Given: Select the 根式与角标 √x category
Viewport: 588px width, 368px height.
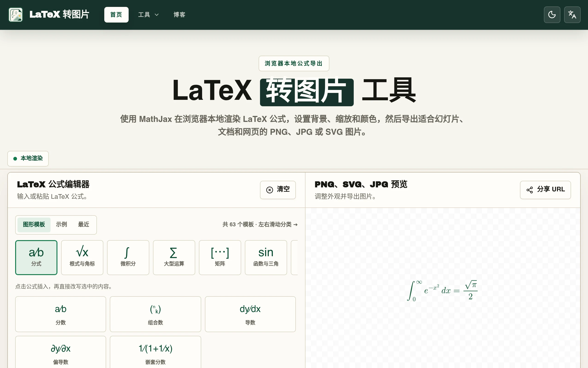Looking at the screenshot, I should point(82,257).
